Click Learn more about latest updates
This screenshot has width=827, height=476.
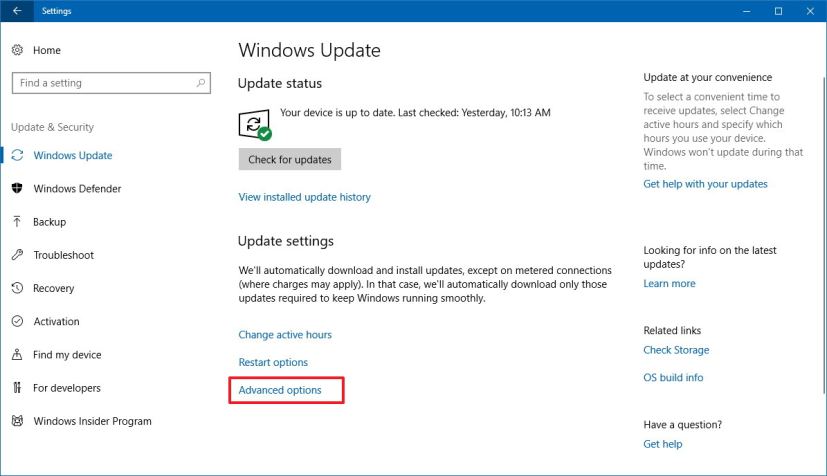tap(669, 284)
